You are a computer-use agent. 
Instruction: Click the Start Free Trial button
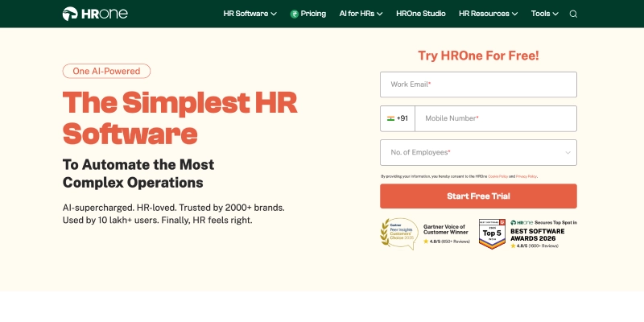[x=478, y=196]
